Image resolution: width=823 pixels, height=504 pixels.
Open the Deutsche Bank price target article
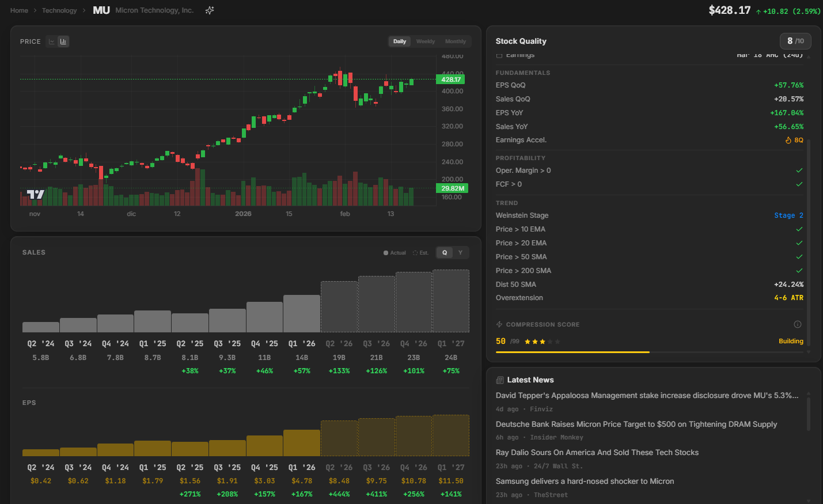pos(636,425)
